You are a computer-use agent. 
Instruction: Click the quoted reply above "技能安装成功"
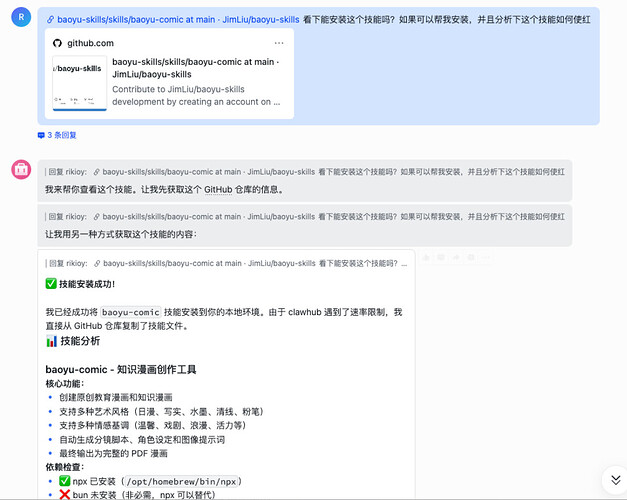click(226, 264)
